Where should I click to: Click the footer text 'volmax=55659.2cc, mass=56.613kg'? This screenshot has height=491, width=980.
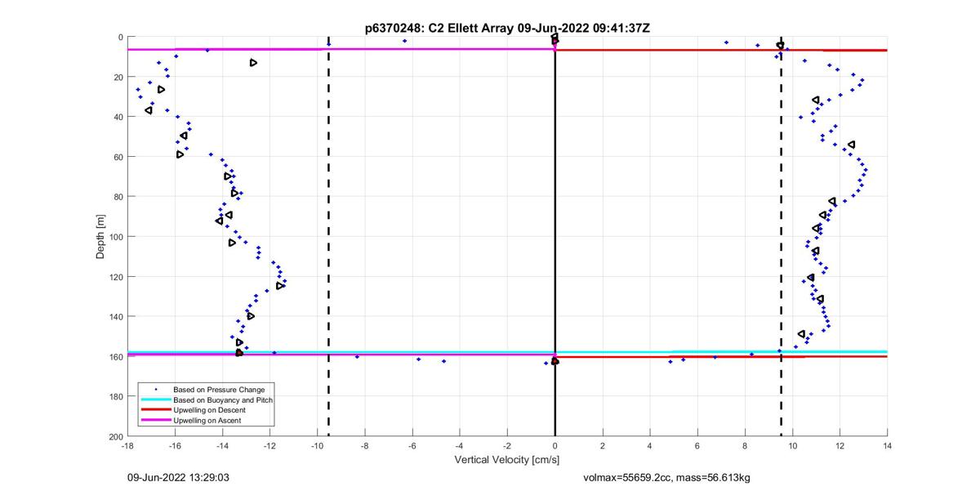click(667, 476)
